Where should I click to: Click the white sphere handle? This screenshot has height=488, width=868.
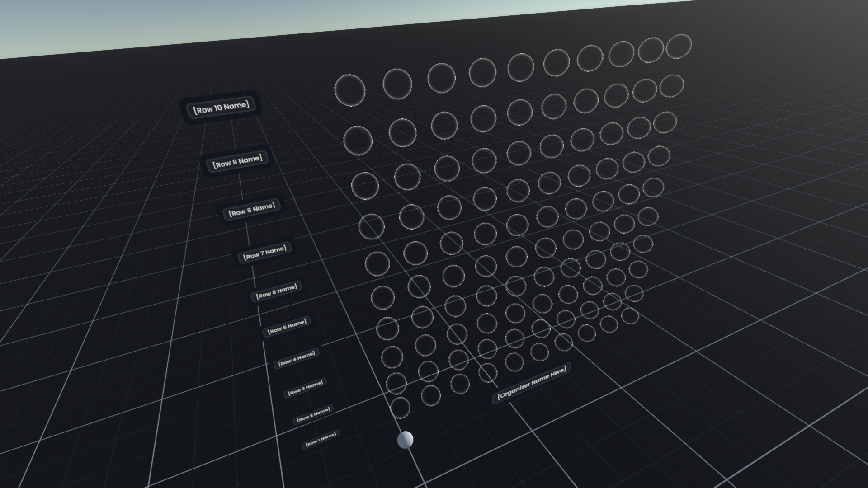(405, 439)
